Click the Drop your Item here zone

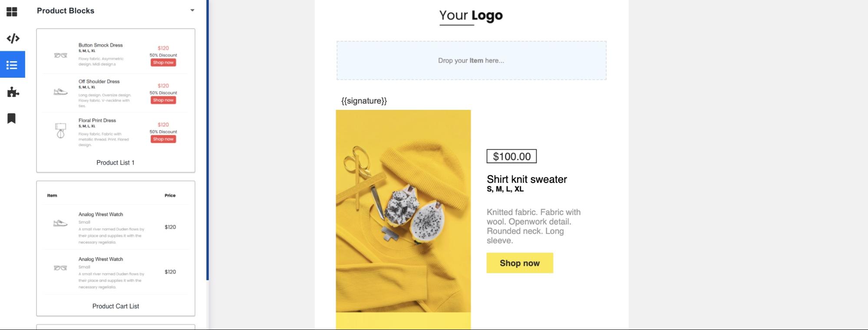(471, 61)
